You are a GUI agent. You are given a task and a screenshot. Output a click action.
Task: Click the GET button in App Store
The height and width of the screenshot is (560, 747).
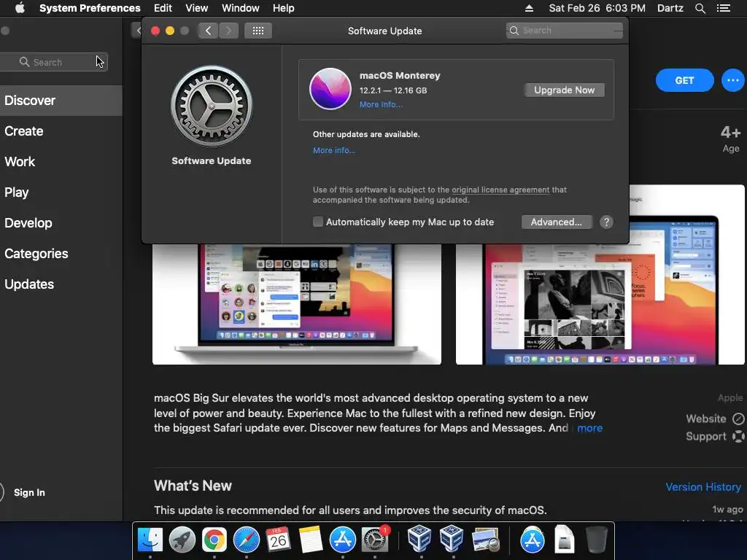pyautogui.click(x=684, y=80)
